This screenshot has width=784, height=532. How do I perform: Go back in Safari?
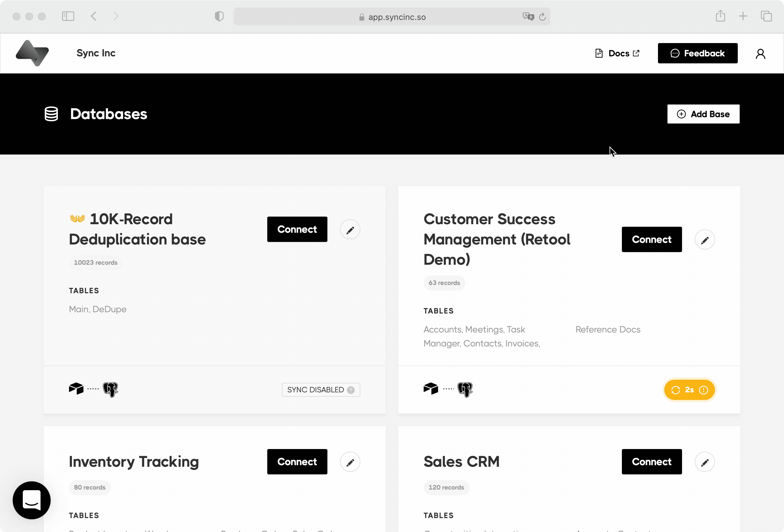pos(94,16)
